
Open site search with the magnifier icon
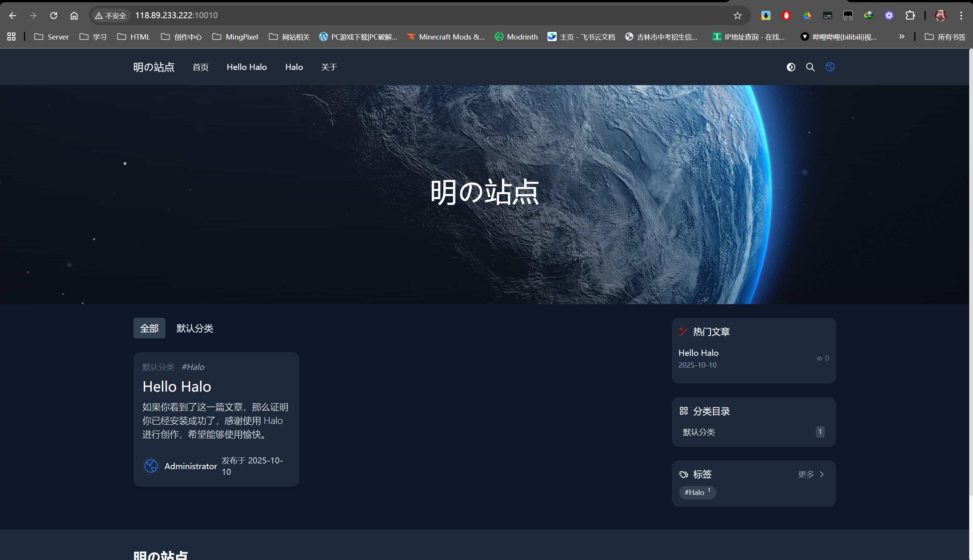tap(810, 67)
